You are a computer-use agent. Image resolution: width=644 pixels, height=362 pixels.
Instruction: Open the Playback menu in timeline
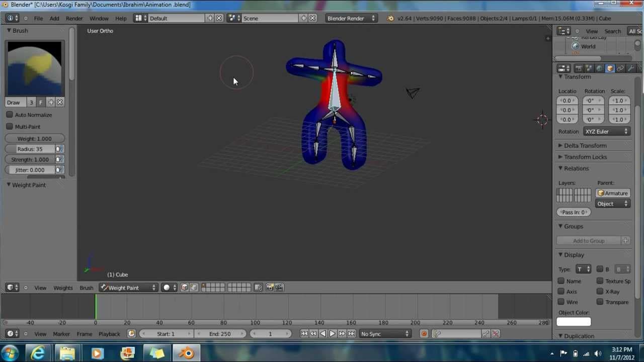point(109,334)
